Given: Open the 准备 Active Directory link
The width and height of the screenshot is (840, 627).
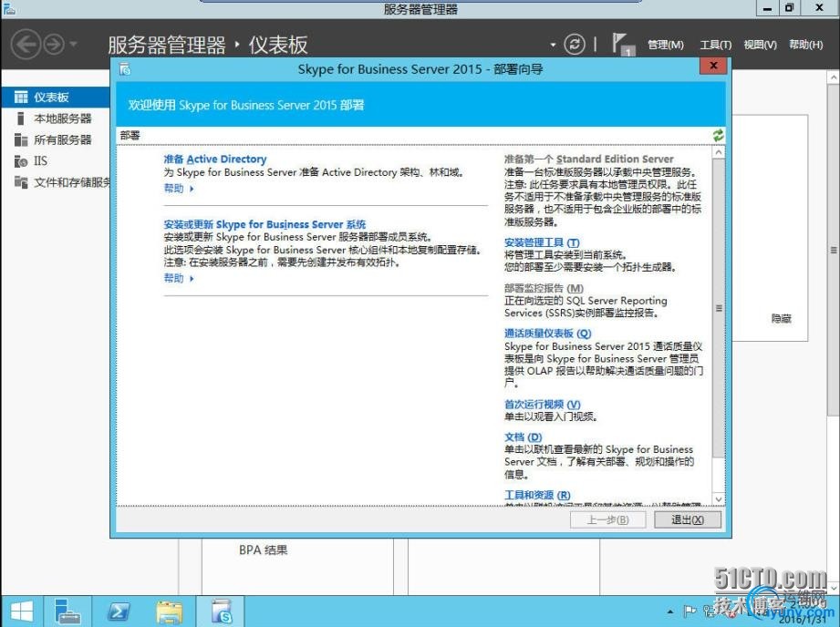Looking at the screenshot, I should (215, 159).
